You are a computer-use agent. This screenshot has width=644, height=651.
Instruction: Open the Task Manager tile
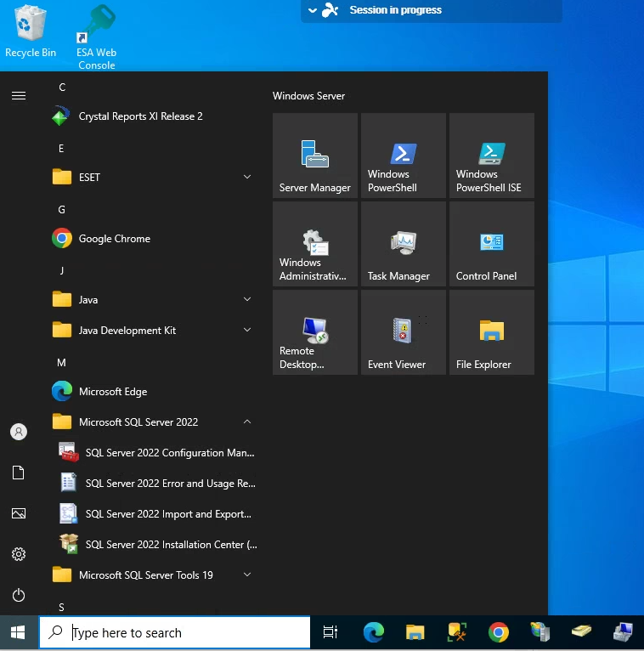pos(404,244)
